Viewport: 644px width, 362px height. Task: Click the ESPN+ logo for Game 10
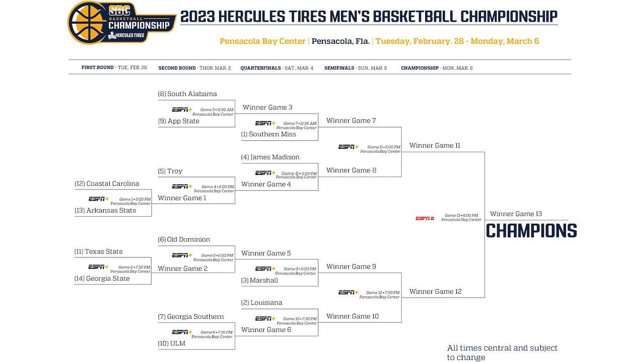click(x=265, y=319)
